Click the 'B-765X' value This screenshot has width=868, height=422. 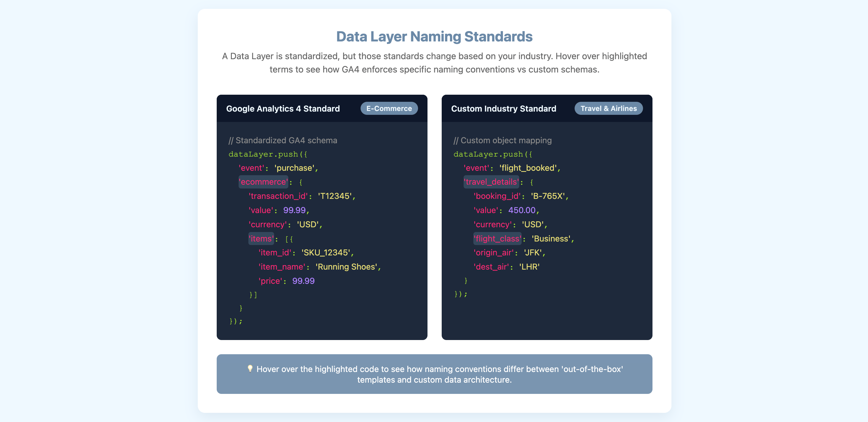[548, 196]
